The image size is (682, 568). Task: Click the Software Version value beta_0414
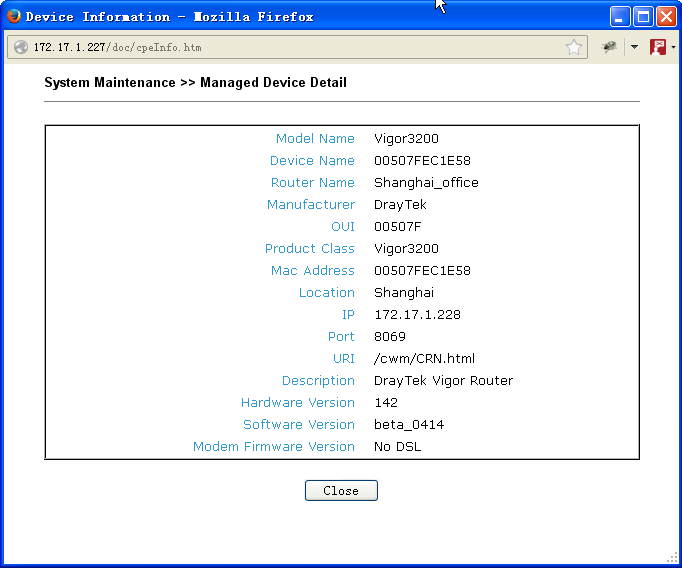pos(409,424)
